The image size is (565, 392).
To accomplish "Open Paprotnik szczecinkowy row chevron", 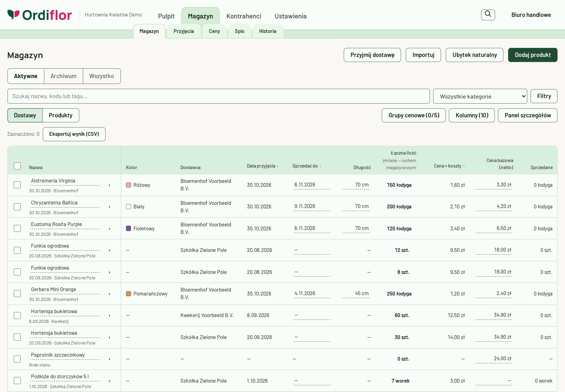I will tap(109, 359).
